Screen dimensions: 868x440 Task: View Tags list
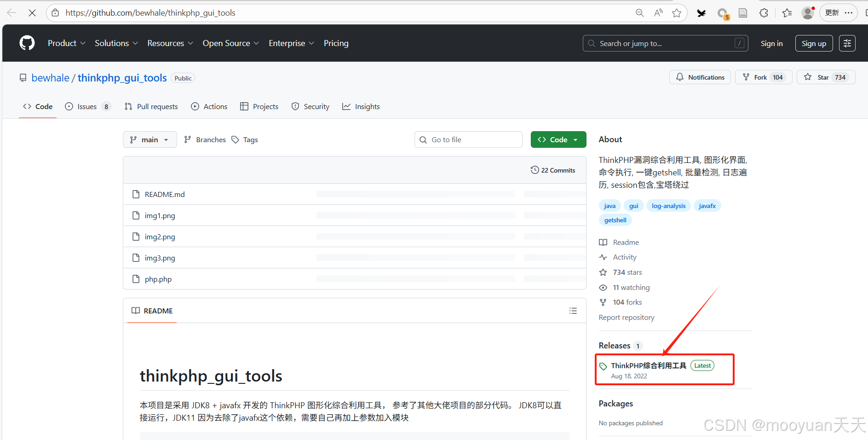click(245, 139)
